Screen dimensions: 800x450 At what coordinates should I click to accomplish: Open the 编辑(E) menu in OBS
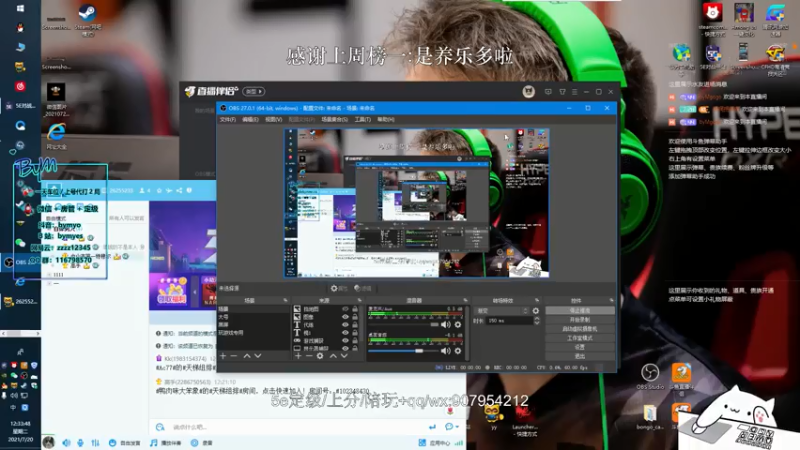250,119
